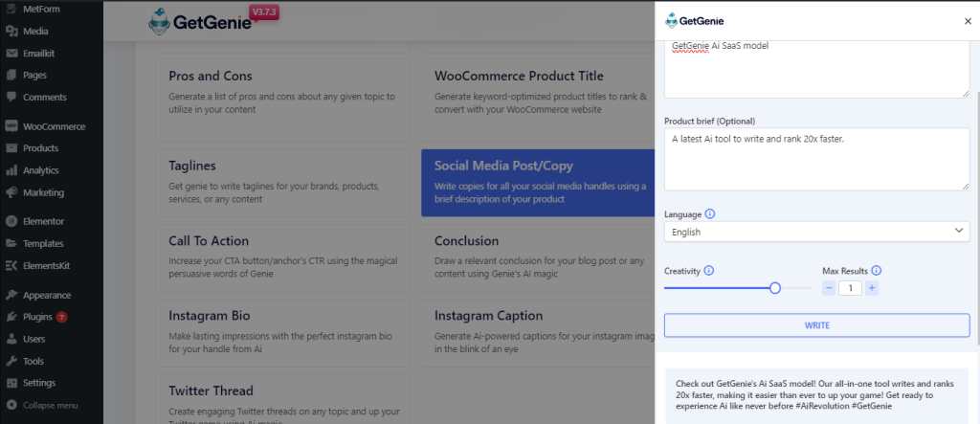This screenshot has width=980, height=424.
Task: Open Appearance brush icon
Action: point(11,295)
